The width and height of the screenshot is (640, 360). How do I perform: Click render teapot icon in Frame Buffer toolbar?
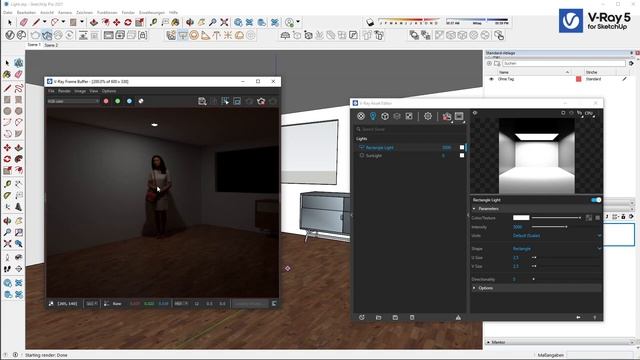click(261, 101)
